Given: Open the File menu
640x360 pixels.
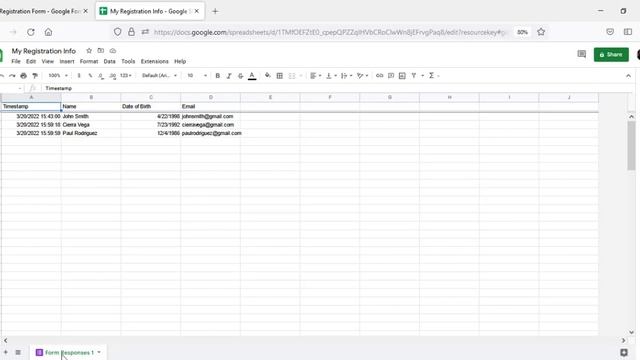Looking at the screenshot, I should point(16,61).
